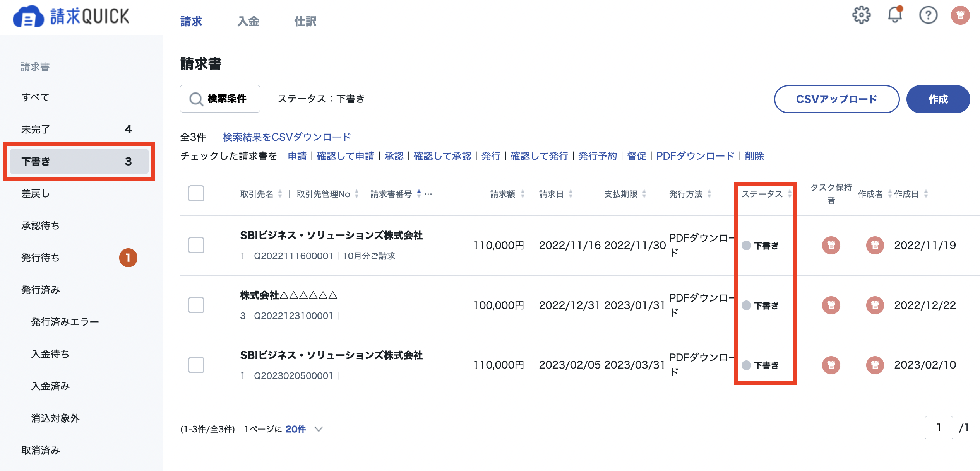The image size is (980, 471).
Task: Open 株式会社△△△△△△ invoice name
Action: tap(289, 295)
